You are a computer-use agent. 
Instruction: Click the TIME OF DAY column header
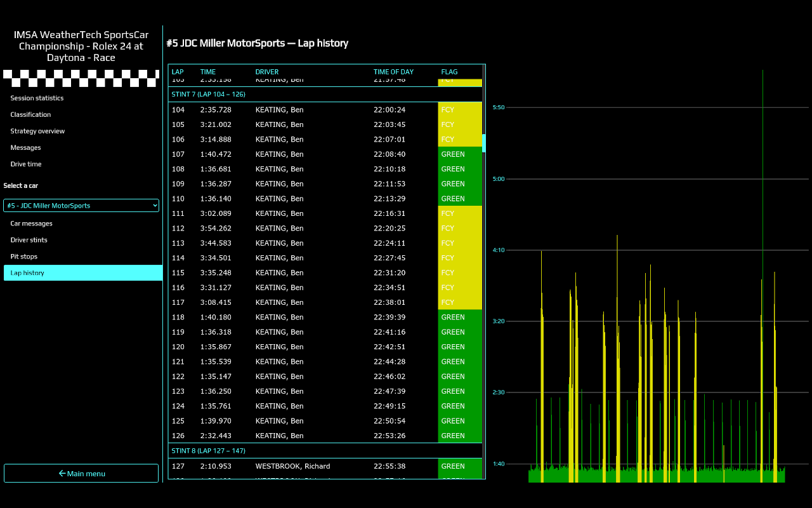pos(393,72)
